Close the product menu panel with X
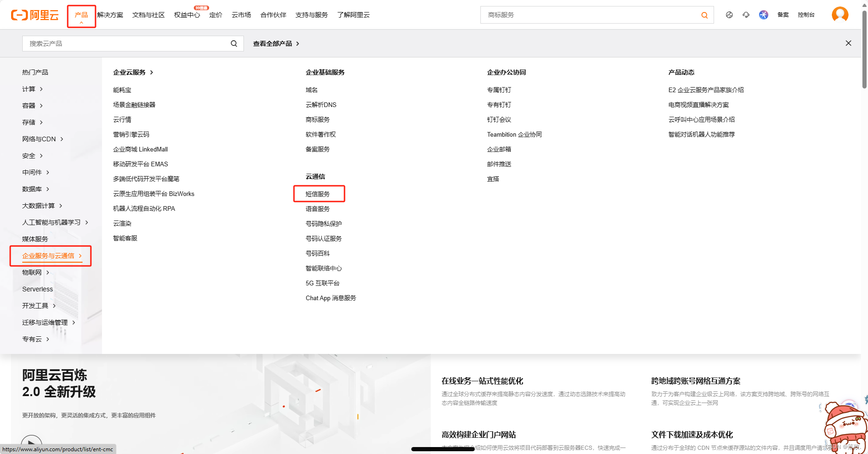This screenshot has width=868, height=454. pyautogui.click(x=849, y=43)
